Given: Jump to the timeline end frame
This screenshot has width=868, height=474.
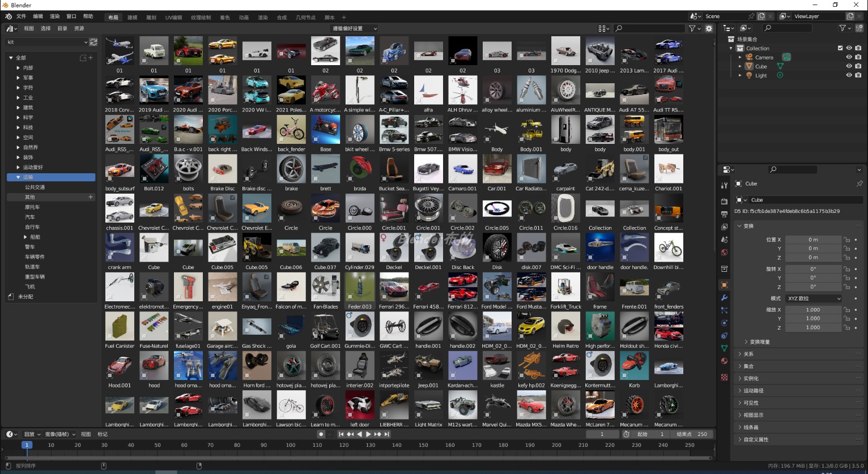Looking at the screenshot, I should pos(387,434).
